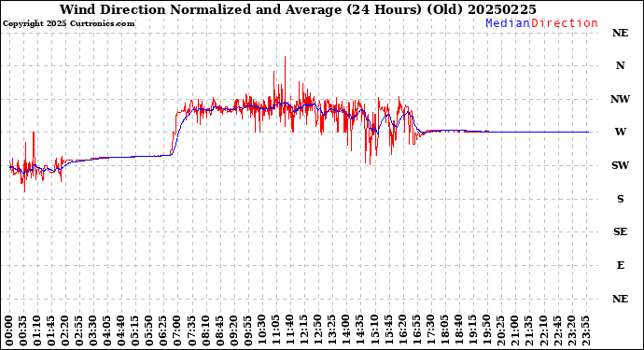Click the 10:30 time axis label
644x350 pixels.
(261, 330)
